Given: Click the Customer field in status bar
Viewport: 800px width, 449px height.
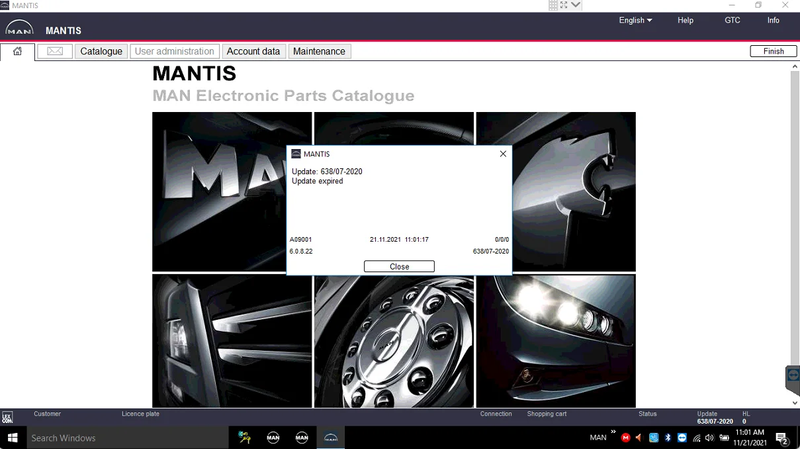Looking at the screenshot, I should [x=47, y=414].
